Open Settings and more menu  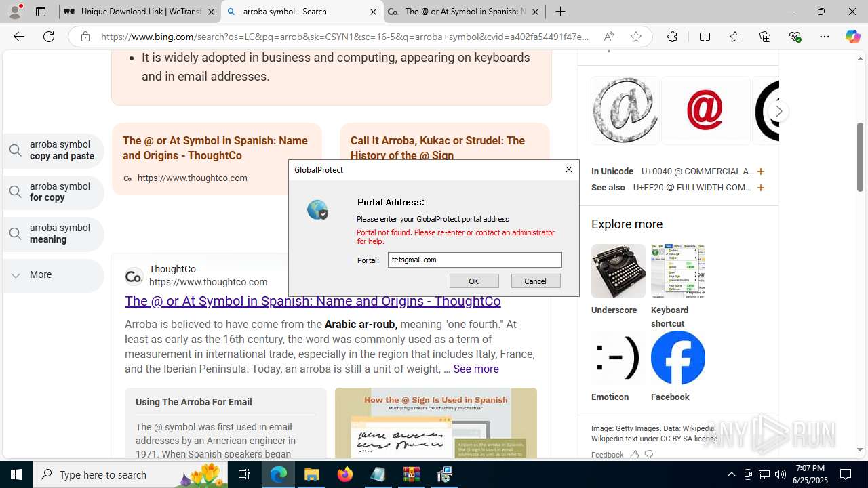tap(825, 37)
